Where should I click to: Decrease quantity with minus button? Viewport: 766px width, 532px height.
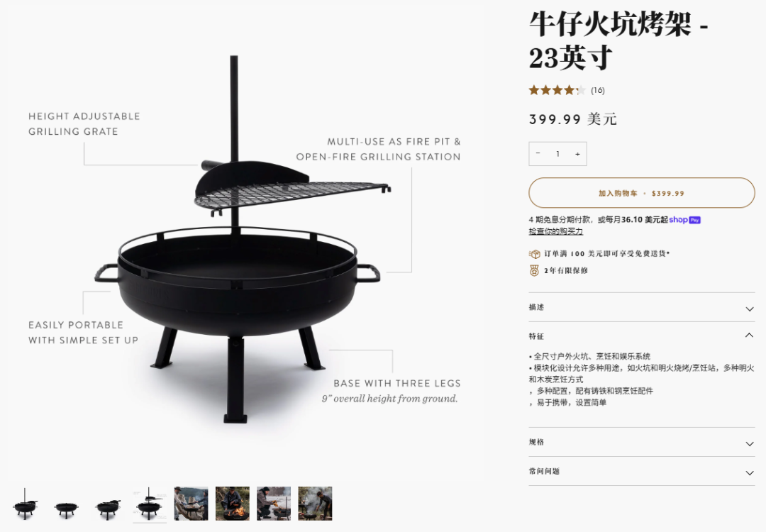tap(538, 153)
